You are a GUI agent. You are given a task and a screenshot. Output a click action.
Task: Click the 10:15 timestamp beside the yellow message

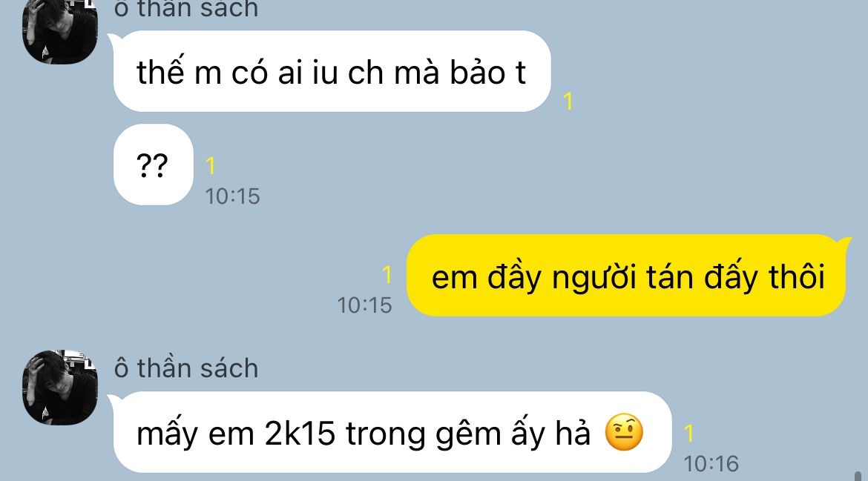[365, 306]
